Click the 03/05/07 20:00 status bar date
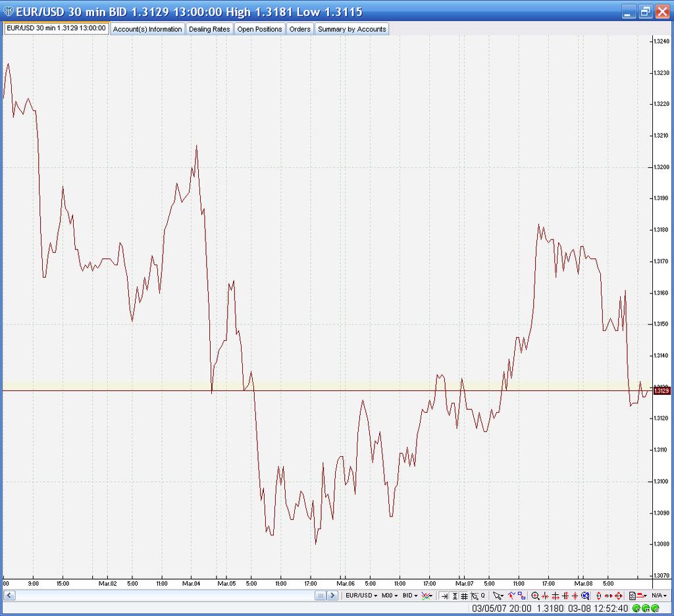 tap(501, 608)
